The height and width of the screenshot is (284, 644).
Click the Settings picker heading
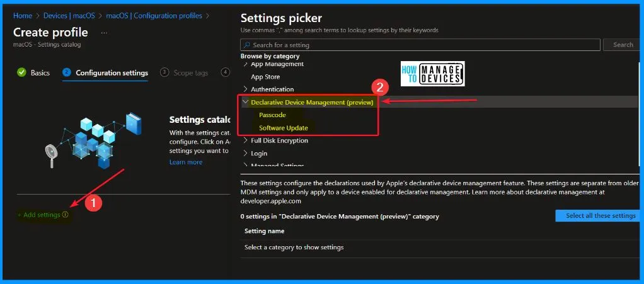(x=281, y=18)
